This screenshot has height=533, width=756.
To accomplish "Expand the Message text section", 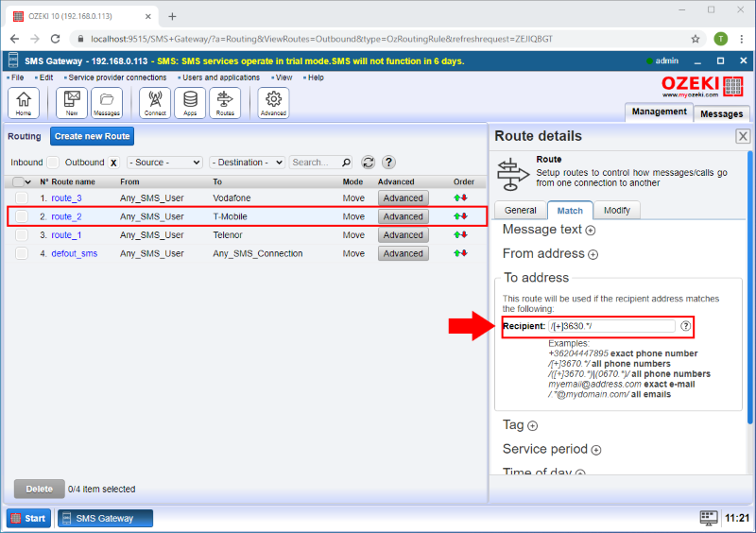I will 590,231.
